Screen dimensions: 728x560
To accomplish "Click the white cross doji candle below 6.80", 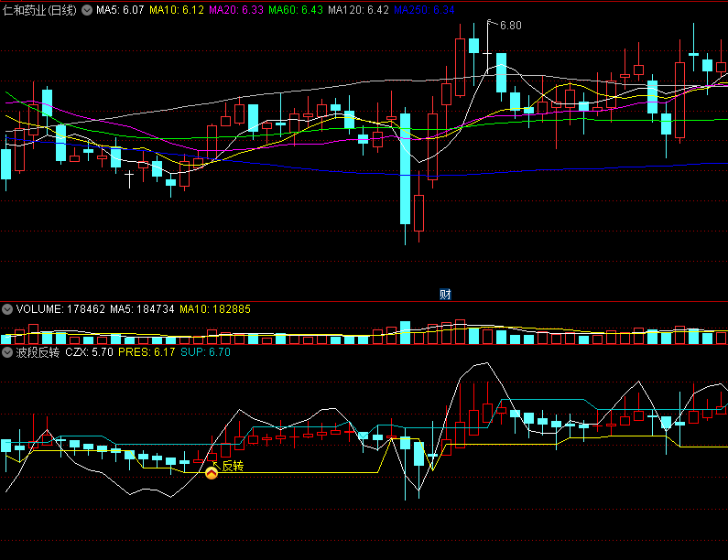I will pos(487,54).
